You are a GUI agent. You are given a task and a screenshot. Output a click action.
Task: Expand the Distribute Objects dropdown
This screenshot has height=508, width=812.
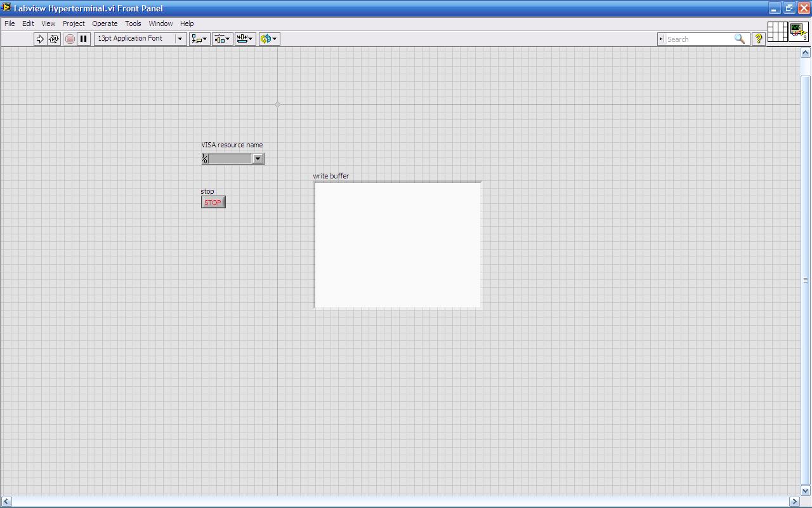pyautogui.click(x=222, y=39)
